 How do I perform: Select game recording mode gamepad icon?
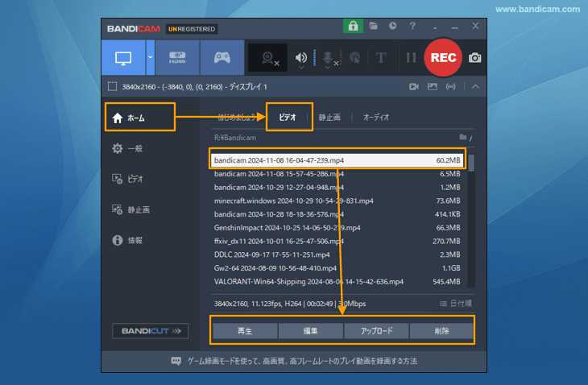(222, 58)
